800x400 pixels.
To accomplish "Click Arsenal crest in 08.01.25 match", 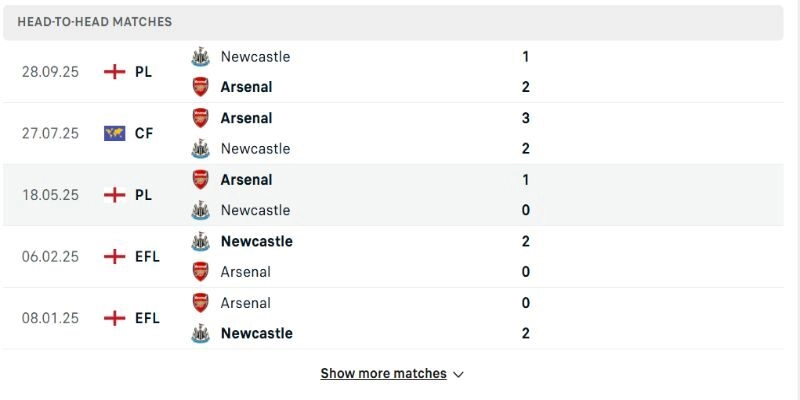I will click(x=201, y=303).
